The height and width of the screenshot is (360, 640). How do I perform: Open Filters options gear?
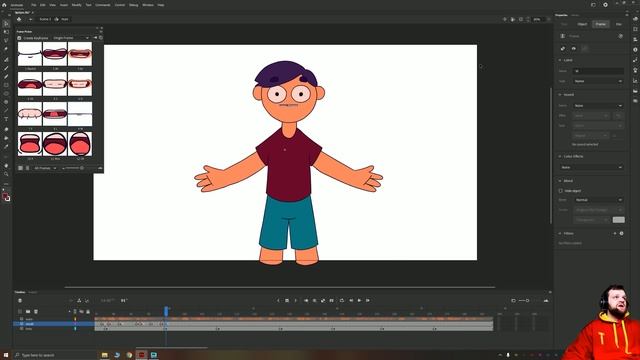click(x=621, y=233)
